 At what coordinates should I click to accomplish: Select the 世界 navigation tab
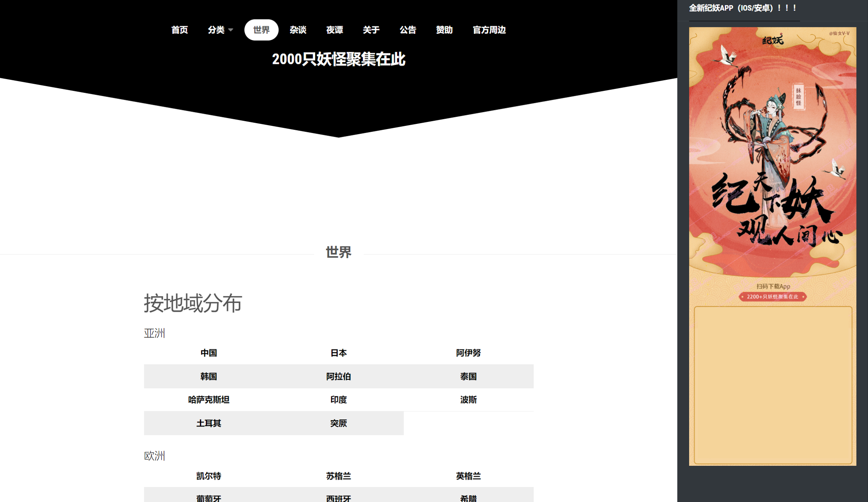click(x=261, y=30)
